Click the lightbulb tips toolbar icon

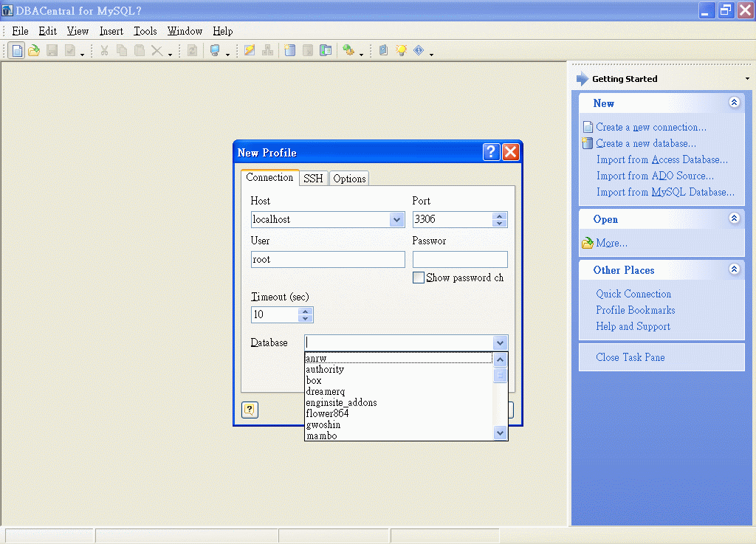[401, 50]
